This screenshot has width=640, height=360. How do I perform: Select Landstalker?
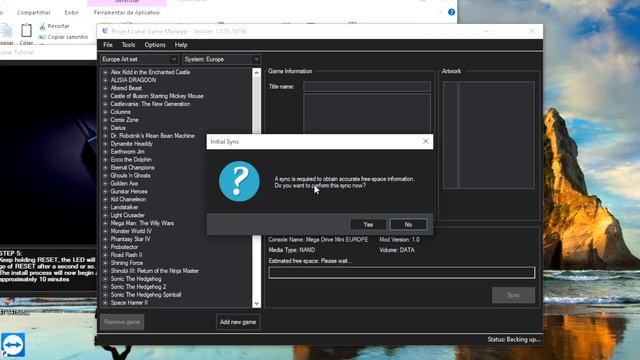pos(124,207)
